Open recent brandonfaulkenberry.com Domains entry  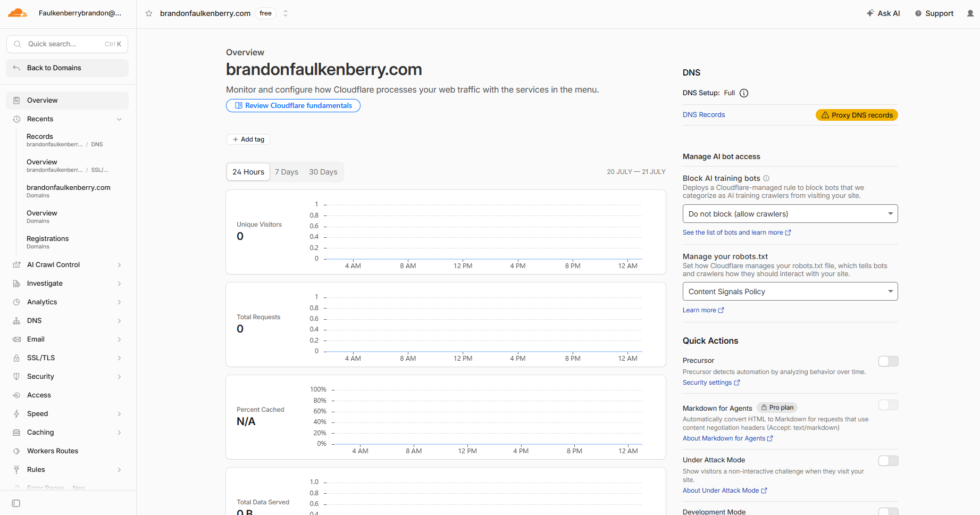pyautogui.click(x=69, y=191)
